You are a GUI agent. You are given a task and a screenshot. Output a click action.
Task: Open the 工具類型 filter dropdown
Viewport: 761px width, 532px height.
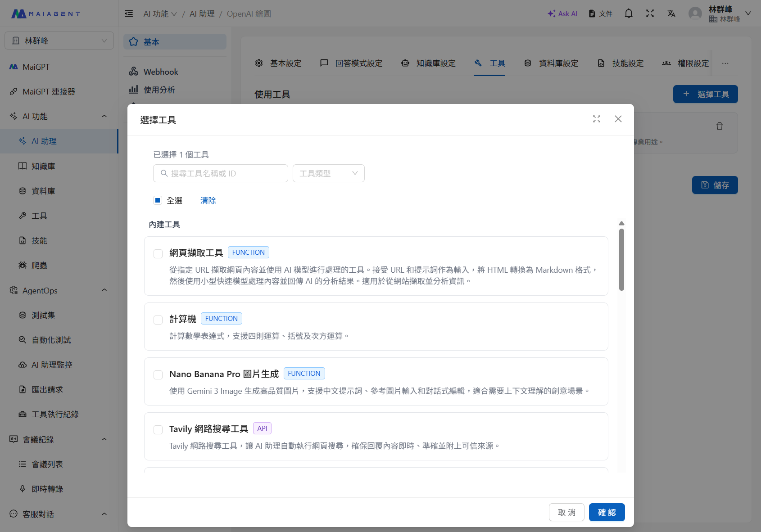pyautogui.click(x=328, y=173)
